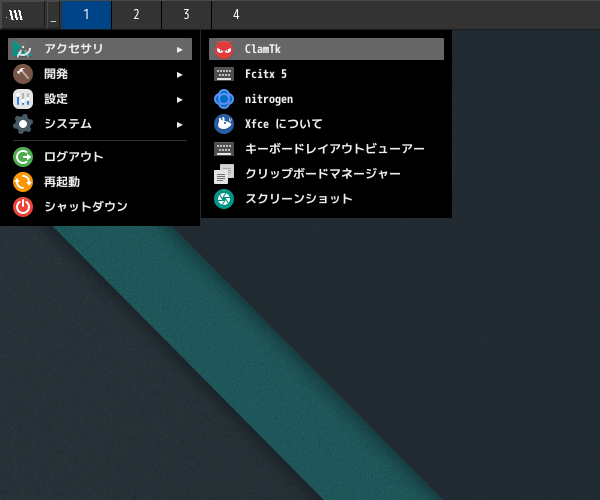Expand the 開発 submenu arrow
600x500 pixels.
pos(179,75)
